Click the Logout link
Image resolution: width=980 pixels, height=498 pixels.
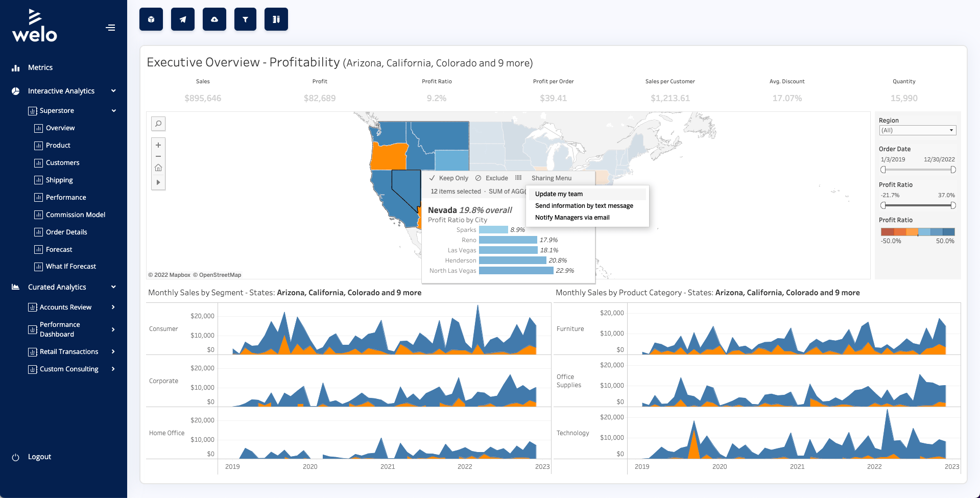(x=39, y=457)
